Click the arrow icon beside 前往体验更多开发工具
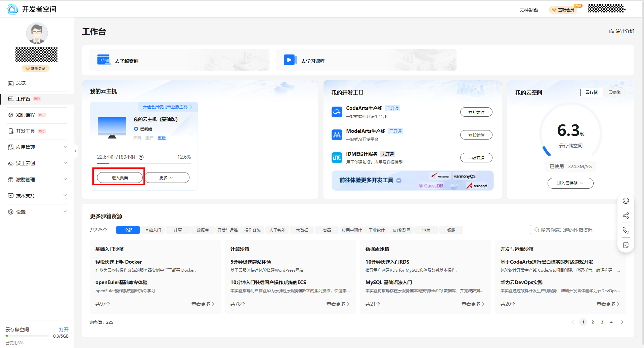Screen dimensions: 644x348 point(399,181)
